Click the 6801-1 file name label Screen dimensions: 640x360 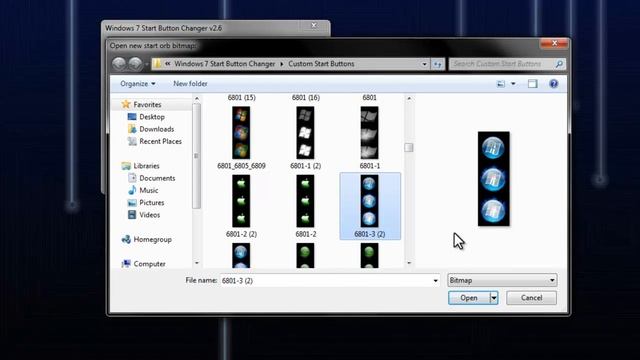(x=370, y=166)
